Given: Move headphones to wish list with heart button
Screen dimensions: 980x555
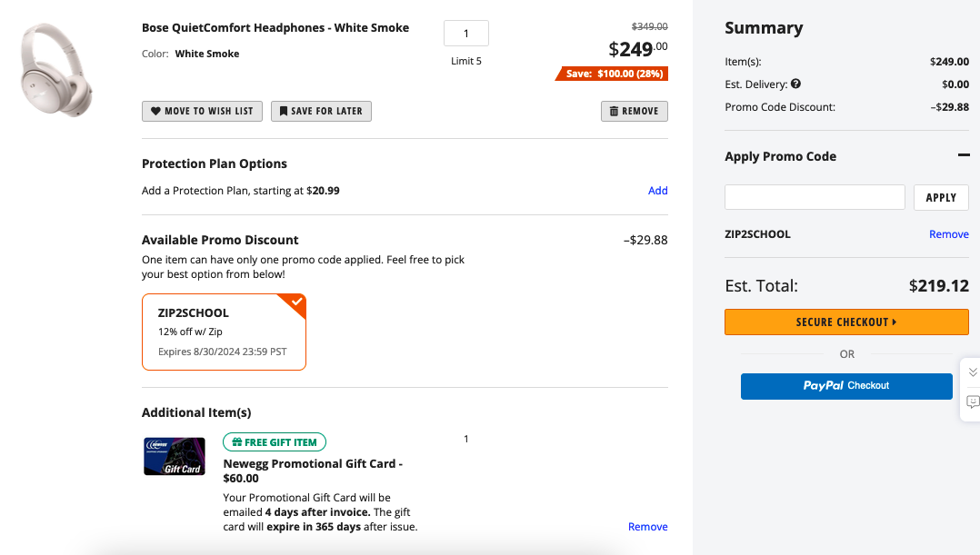Looking at the screenshot, I should click(202, 111).
